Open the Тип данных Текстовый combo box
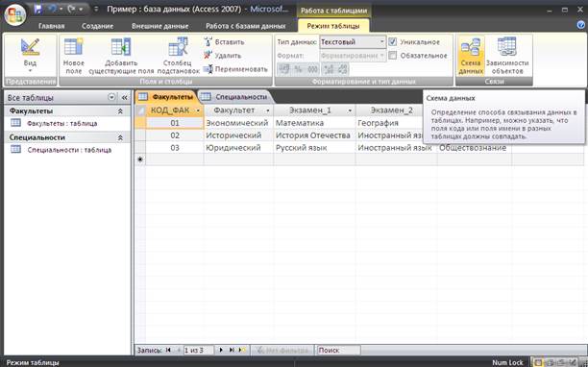This screenshot has height=367, width=588. click(353, 42)
